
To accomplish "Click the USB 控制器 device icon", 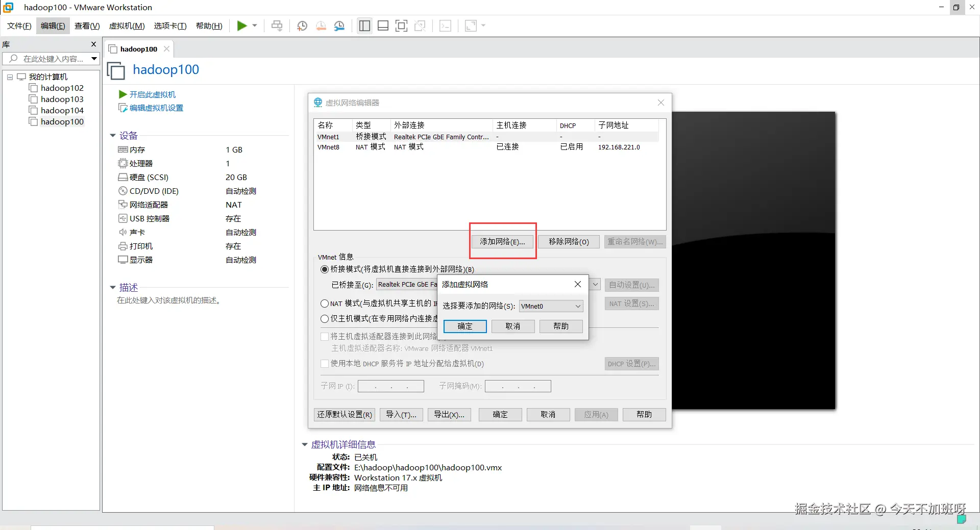I will coord(123,218).
